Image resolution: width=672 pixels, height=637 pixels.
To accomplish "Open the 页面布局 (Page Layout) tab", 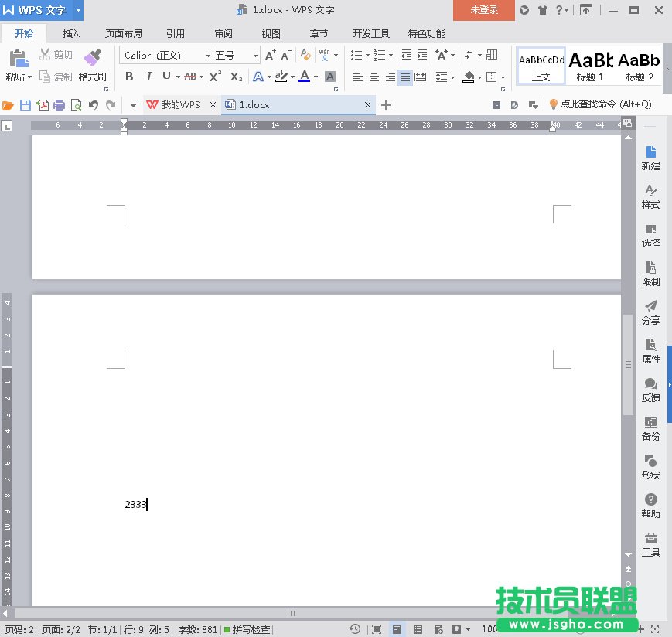I will 124,34.
